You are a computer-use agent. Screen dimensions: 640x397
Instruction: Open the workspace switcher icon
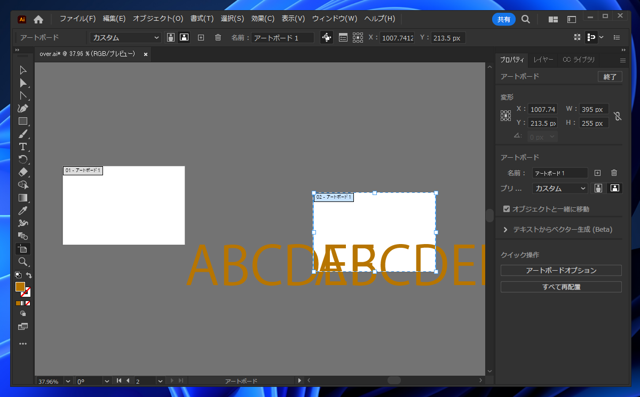[571, 19]
